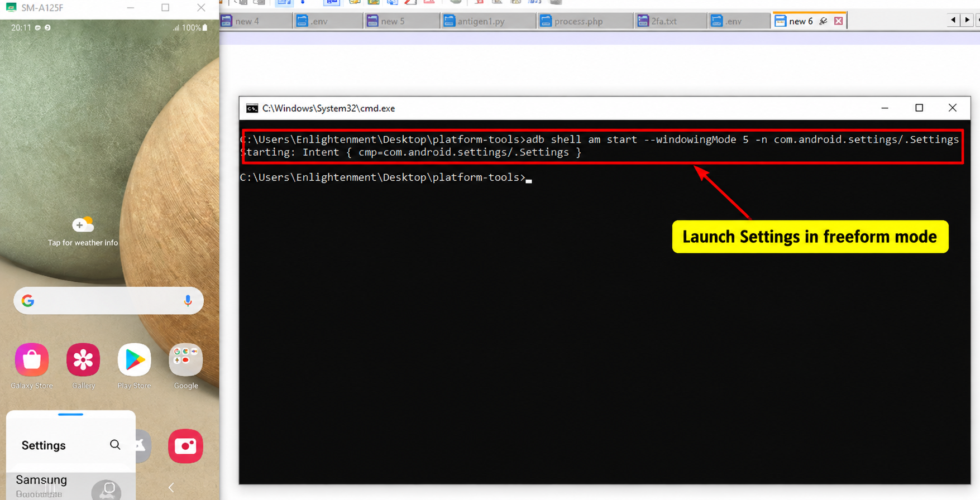The image size is (980, 500).
Task: Tap the Android back navigation arrow
Action: [171, 487]
